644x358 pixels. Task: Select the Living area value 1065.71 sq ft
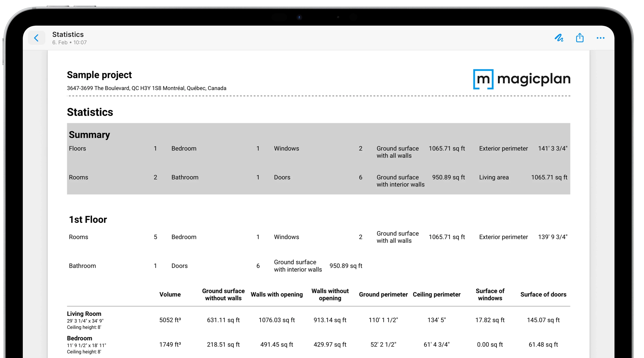click(549, 177)
